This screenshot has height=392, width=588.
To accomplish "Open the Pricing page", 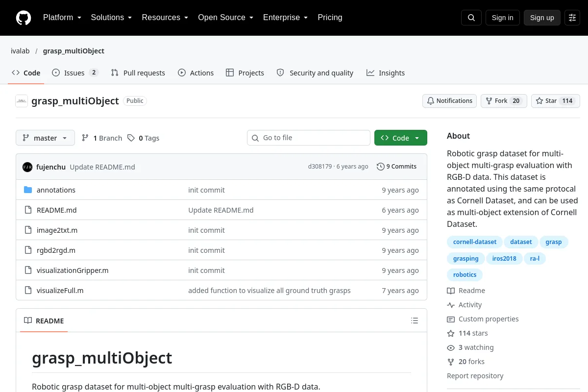I will [330, 18].
